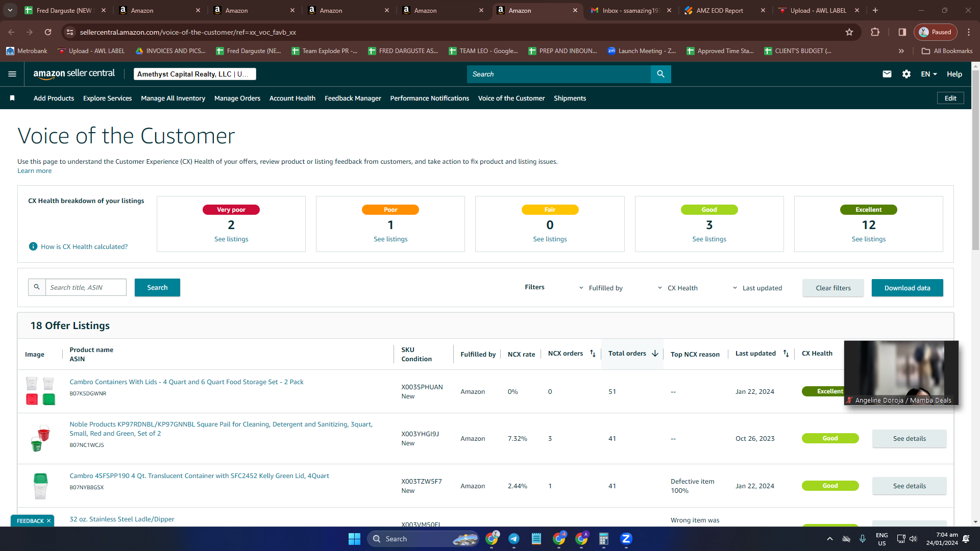Open the Notepad icon in taskbar
Screen dimensions: 980x551
coord(536,539)
